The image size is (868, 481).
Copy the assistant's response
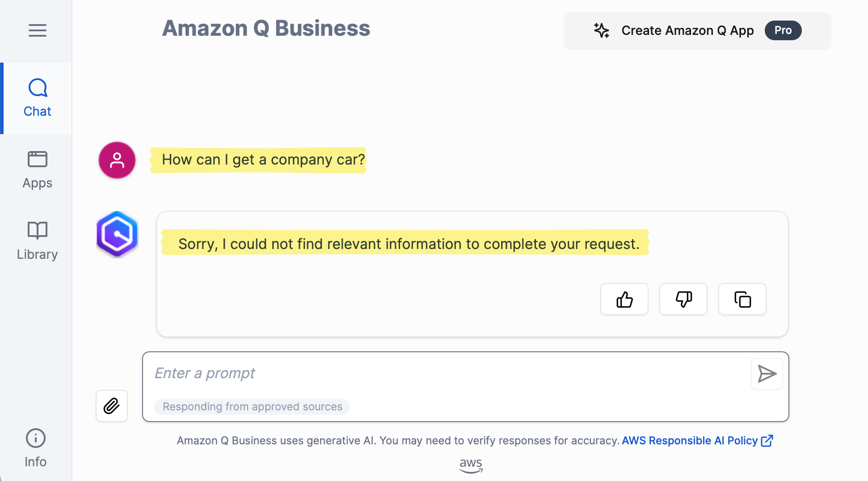tap(742, 299)
